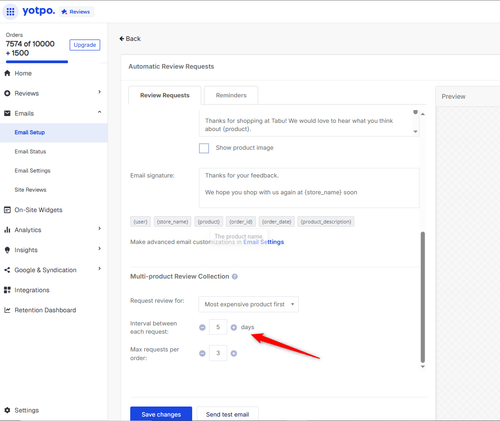Open the Request review for dropdown
The image size is (500, 421).
click(x=248, y=304)
